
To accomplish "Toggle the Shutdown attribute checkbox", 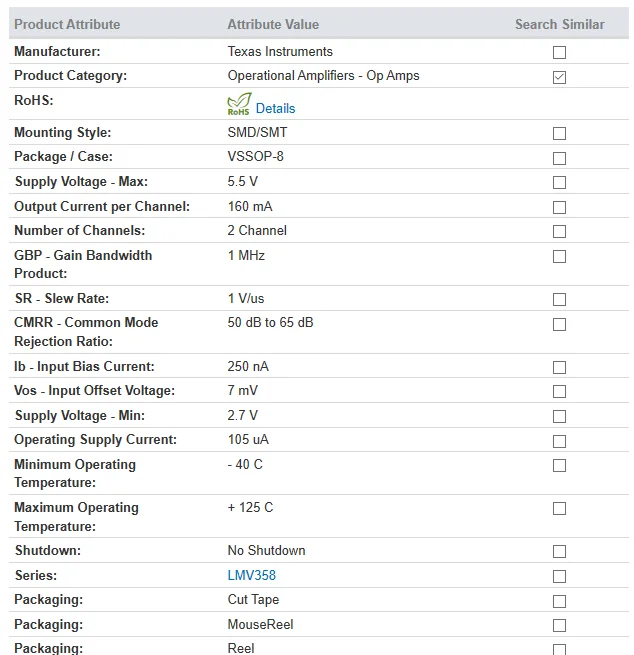I will pos(559,552).
